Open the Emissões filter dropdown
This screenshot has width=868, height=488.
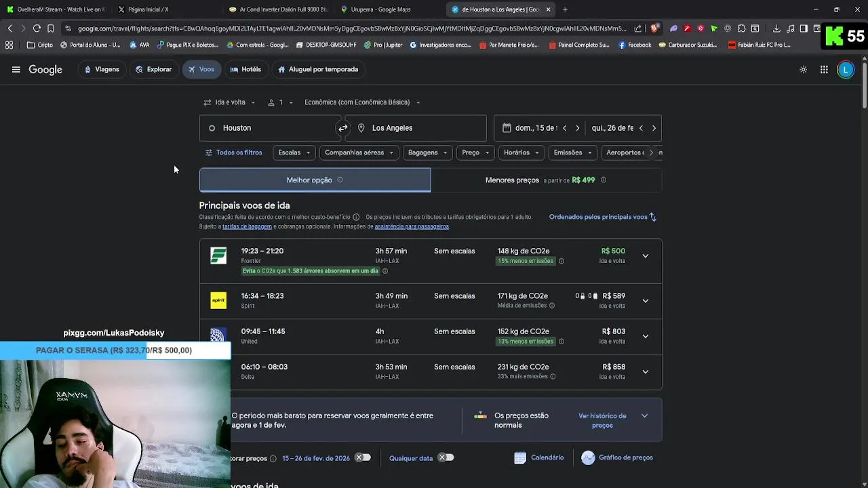[x=573, y=152]
